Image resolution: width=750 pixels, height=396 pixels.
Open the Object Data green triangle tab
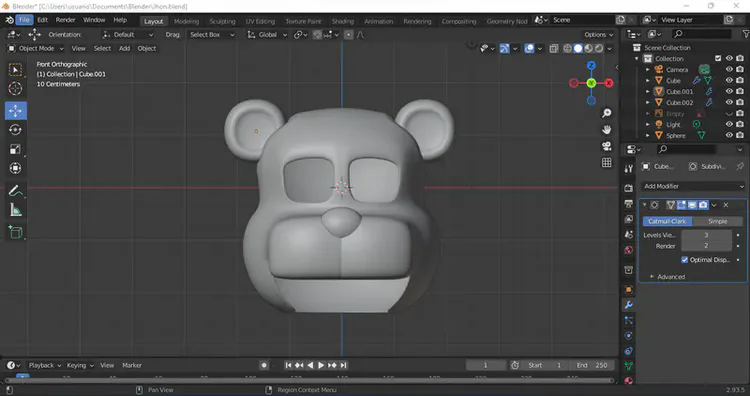pos(629,366)
